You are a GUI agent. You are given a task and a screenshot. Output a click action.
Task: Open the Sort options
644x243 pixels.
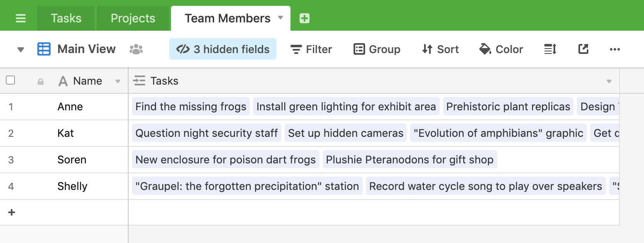(x=440, y=49)
